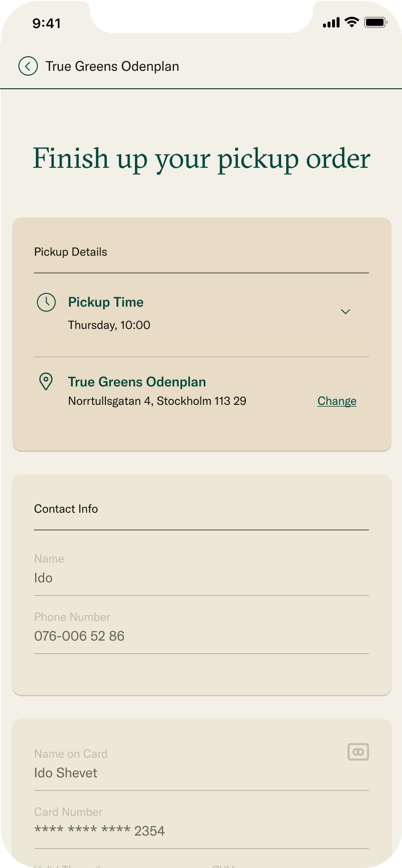402x868 pixels.
Task: Tap the battery status icon
Action: (x=375, y=22)
